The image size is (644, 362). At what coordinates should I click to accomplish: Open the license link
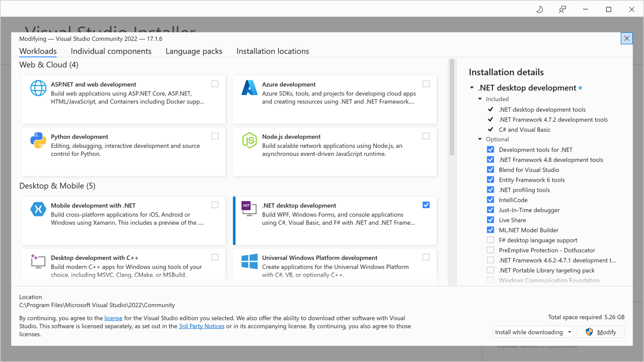pos(113,318)
